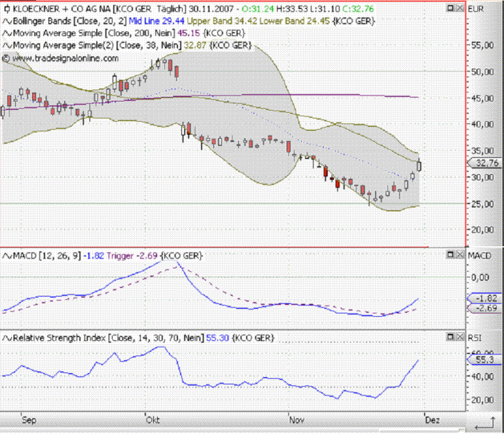Click the Okt label on time axis
504x434 pixels.
tap(153, 420)
